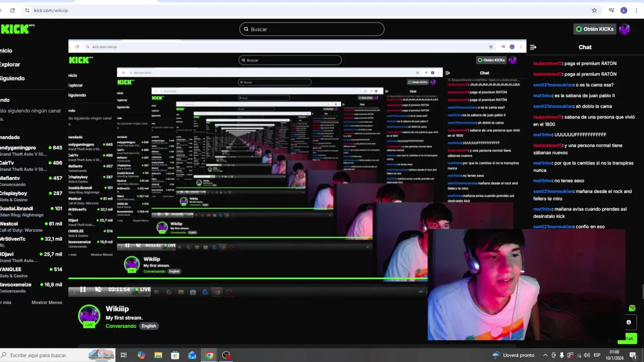Screen dimensions: 644x362
Task: Click lautarotron17 on 'sabana de una persona' message
Action: [x=547, y=117]
